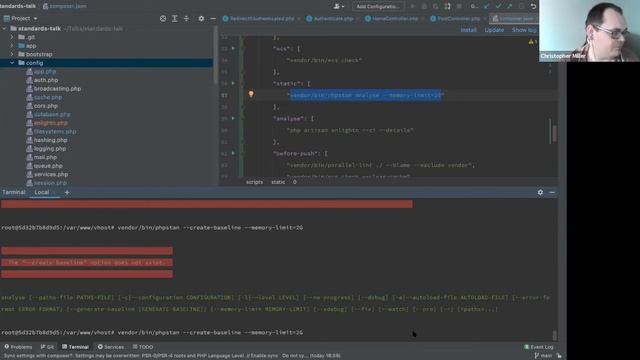This screenshot has width=640, height=360.
Task: Open hashing.php file
Action: pyautogui.click(x=50, y=140)
